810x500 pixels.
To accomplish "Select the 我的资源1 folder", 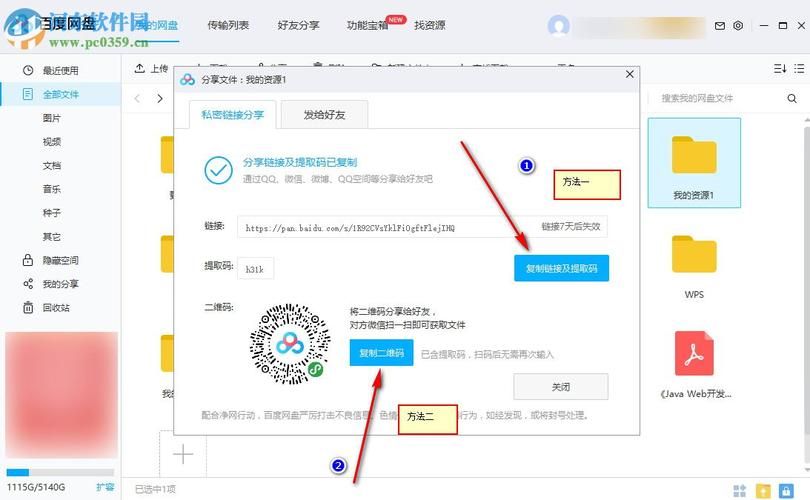I will (694, 163).
